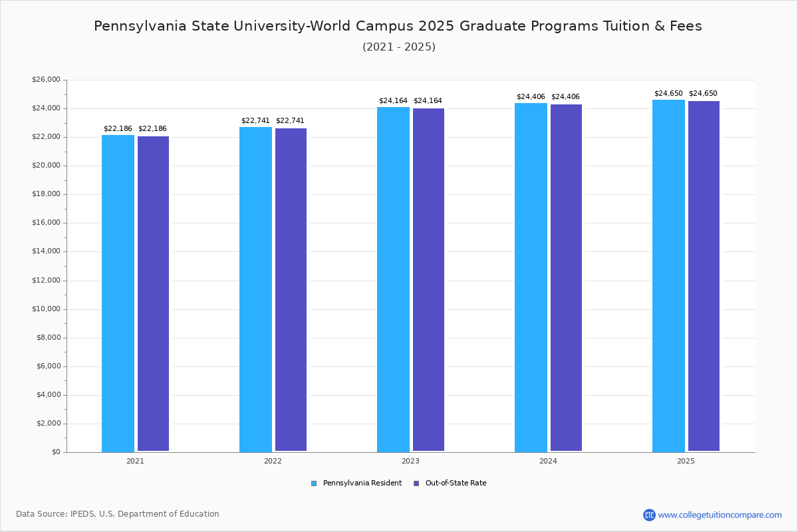Toggle Pennsylvania Resident legend series
Image resolution: width=798 pixels, height=532 pixels.
click(362, 483)
